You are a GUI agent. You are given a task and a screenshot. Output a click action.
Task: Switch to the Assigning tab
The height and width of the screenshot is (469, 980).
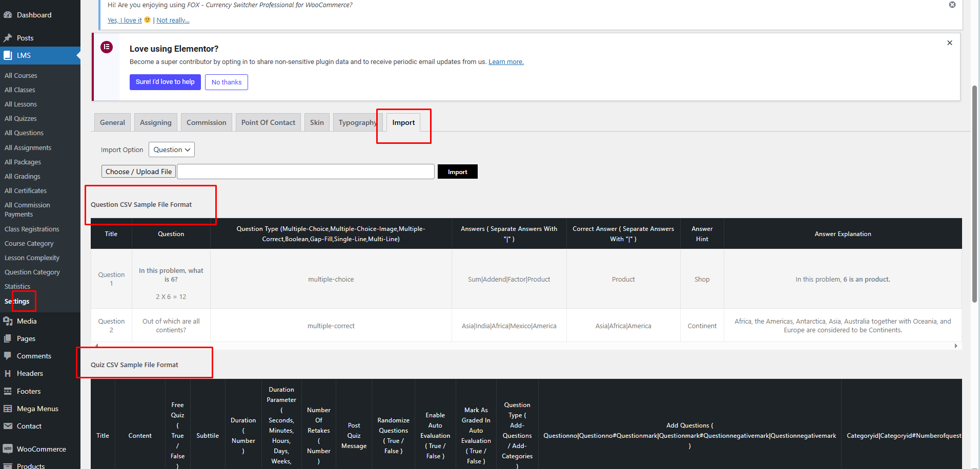(156, 122)
